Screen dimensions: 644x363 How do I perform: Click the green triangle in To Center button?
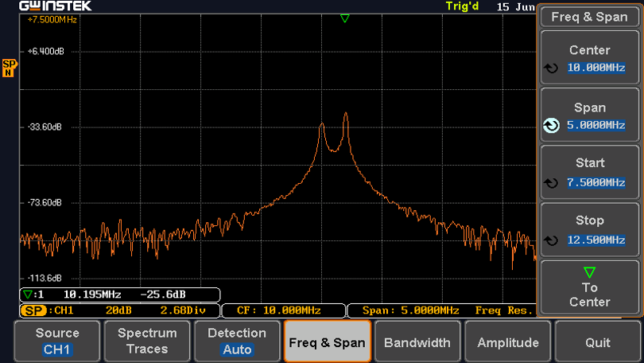[589, 272]
